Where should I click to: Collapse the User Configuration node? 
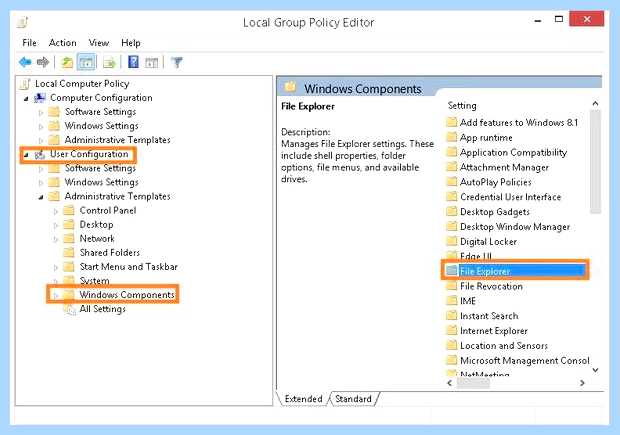point(26,155)
